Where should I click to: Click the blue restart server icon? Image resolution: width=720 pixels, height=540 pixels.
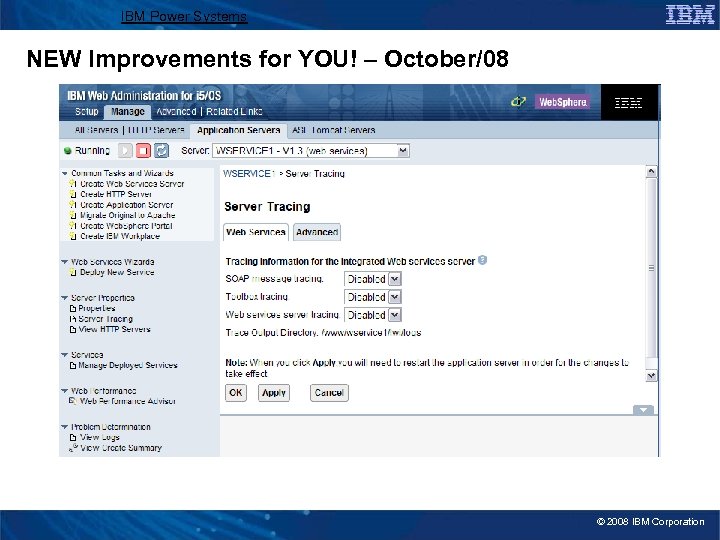pos(161,151)
